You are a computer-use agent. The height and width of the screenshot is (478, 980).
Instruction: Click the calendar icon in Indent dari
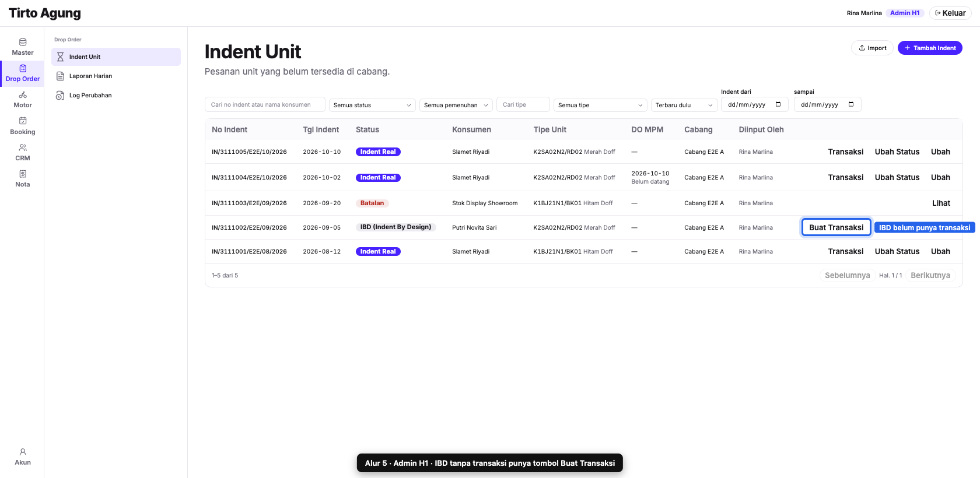pos(778,104)
